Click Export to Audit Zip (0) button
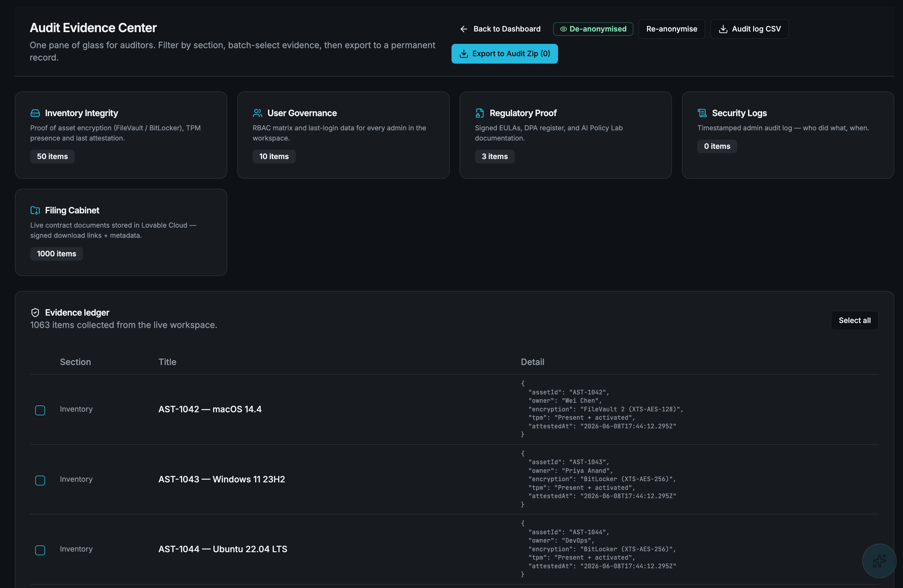This screenshot has width=903, height=588. [505, 53]
